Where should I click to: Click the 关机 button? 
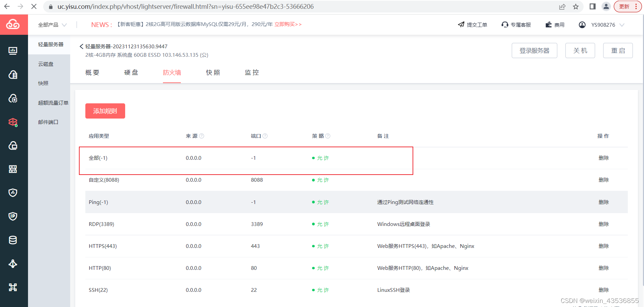(x=580, y=50)
